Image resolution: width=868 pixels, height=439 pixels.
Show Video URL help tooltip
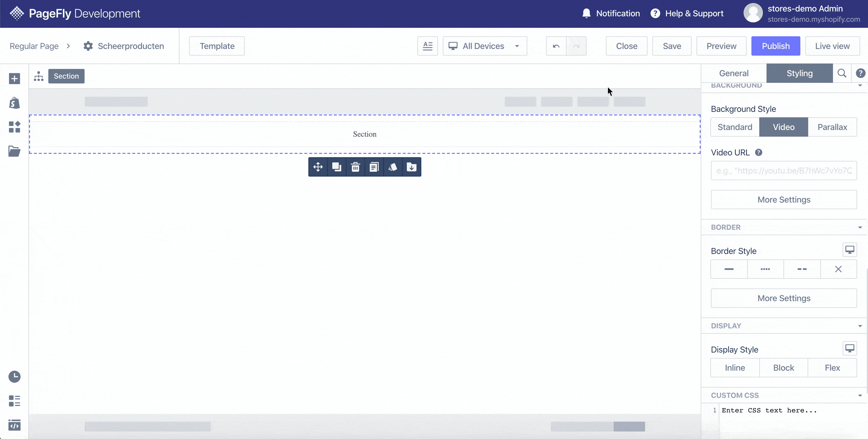[758, 152]
